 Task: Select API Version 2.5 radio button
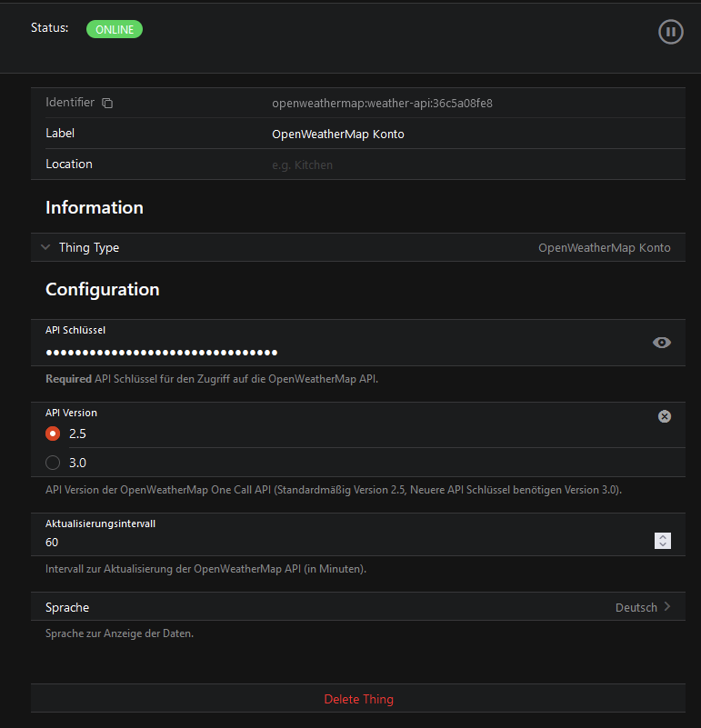coord(53,434)
